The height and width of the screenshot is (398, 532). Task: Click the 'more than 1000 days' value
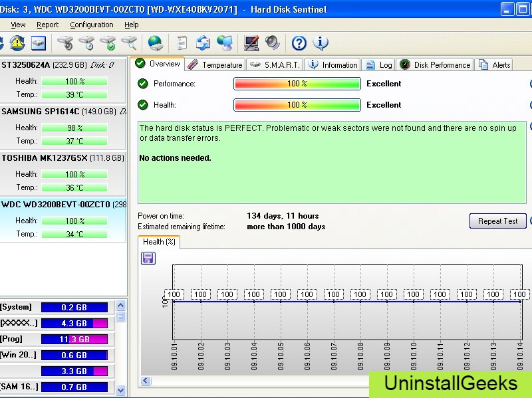[x=286, y=227]
